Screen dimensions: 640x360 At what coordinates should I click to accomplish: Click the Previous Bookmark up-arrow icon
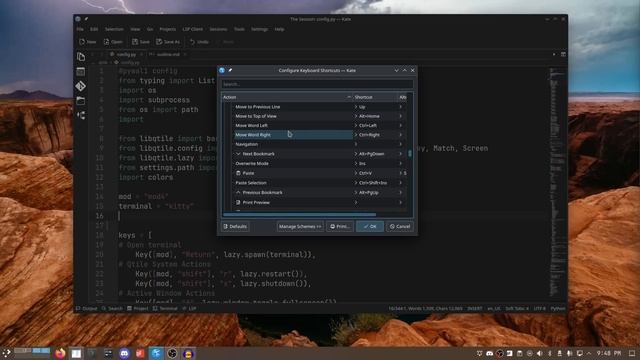pos(238,192)
